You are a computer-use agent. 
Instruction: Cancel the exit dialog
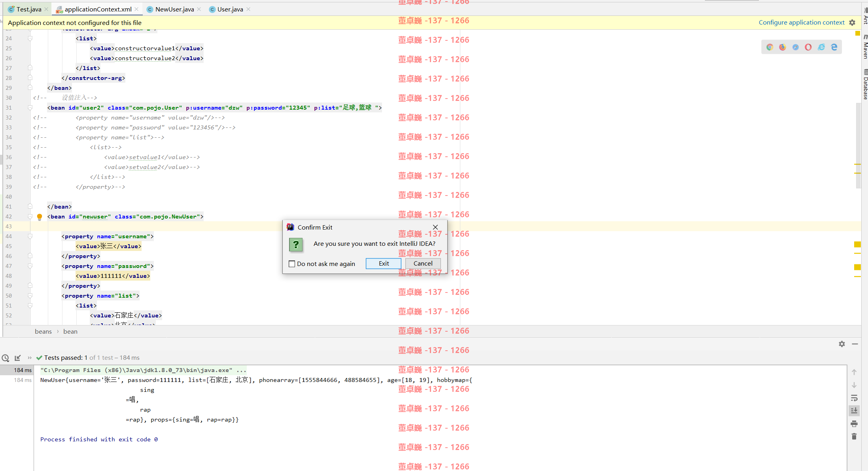coord(423,264)
